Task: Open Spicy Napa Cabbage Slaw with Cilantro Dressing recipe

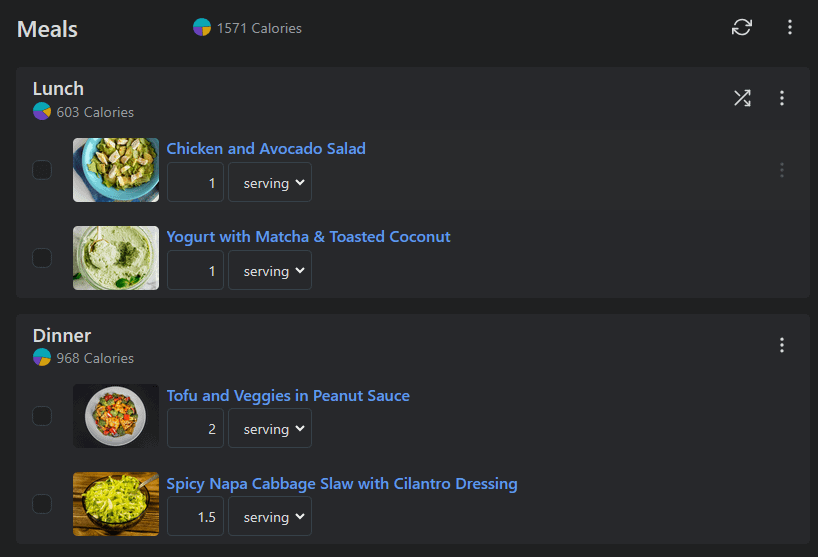Action: [342, 484]
